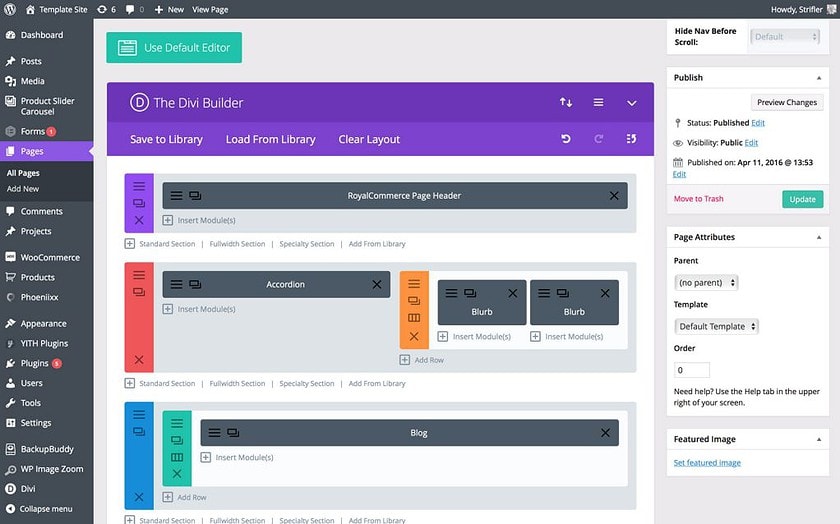Open green row settings icon
Screen dimensions: 840x524
177,423
